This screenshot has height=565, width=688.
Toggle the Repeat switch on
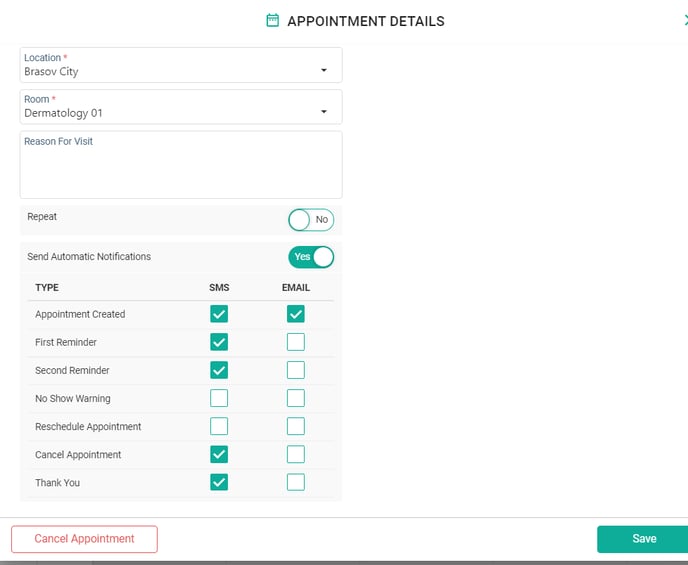pos(310,219)
